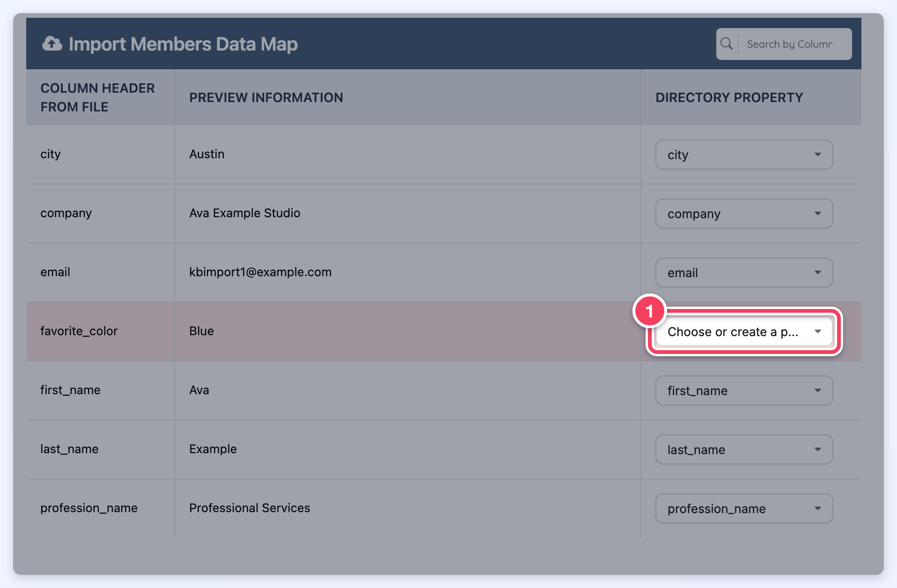The image size is (897, 588).
Task: Open the email directory property dropdown
Action: pos(744,272)
